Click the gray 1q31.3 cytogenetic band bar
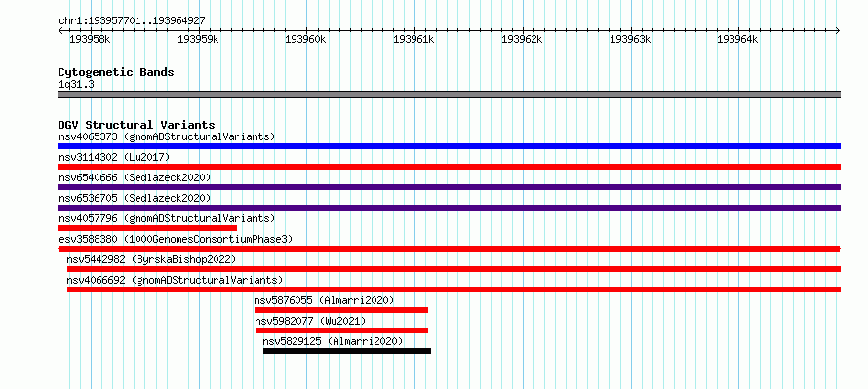Viewport: 868px width, 389px height. [x=449, y=95]
